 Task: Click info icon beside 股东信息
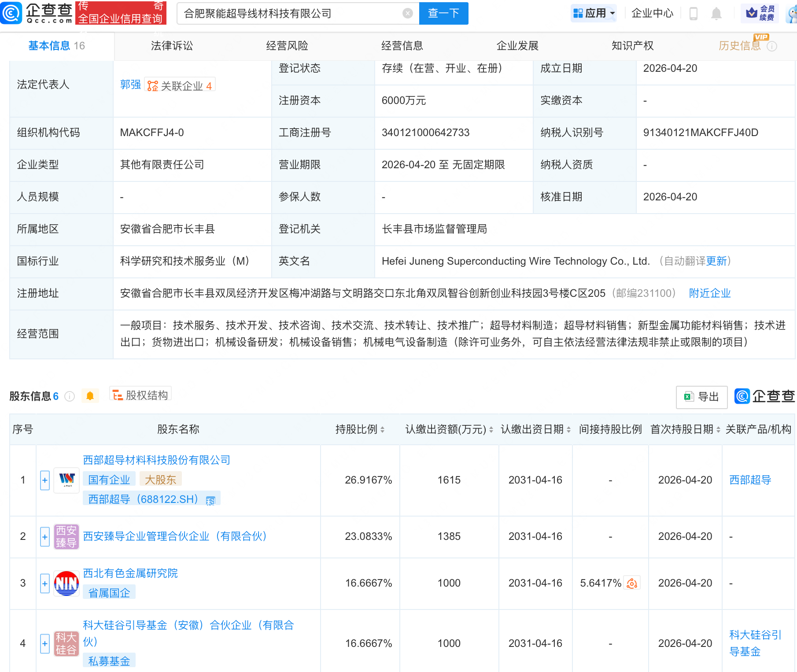pyautogui.click(x=70, y=396)
